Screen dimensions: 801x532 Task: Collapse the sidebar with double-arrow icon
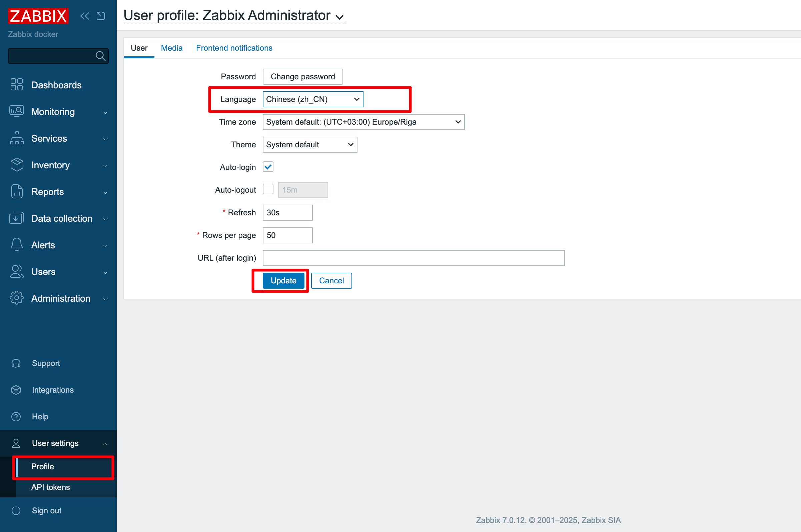click(84, 16)
